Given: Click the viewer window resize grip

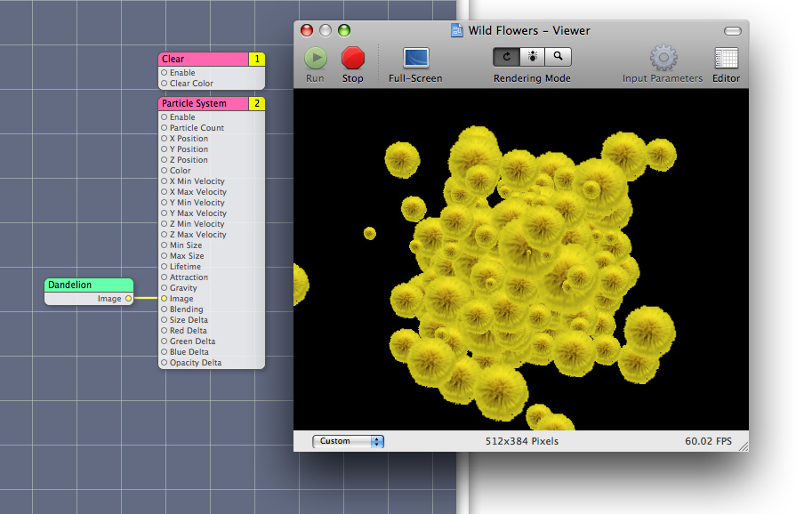Looking at the screenshot, I should (743, 445).
